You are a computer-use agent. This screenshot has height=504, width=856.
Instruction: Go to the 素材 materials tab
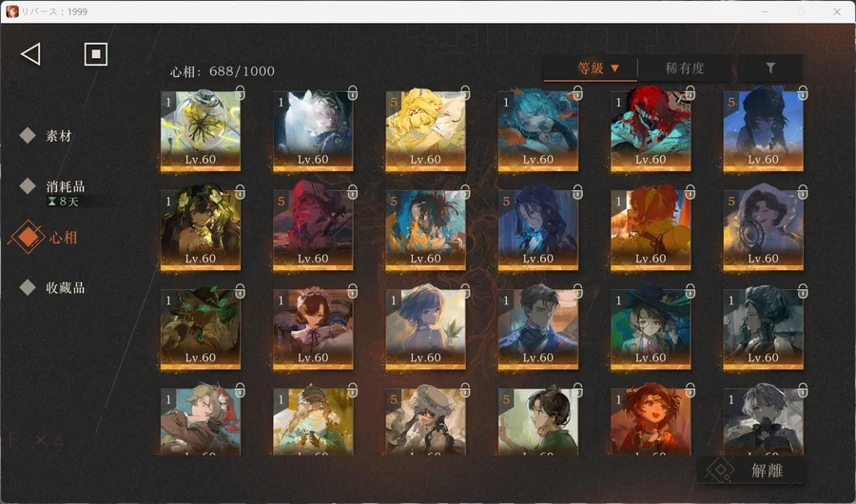pyautogui.click(x=59, y=136)
